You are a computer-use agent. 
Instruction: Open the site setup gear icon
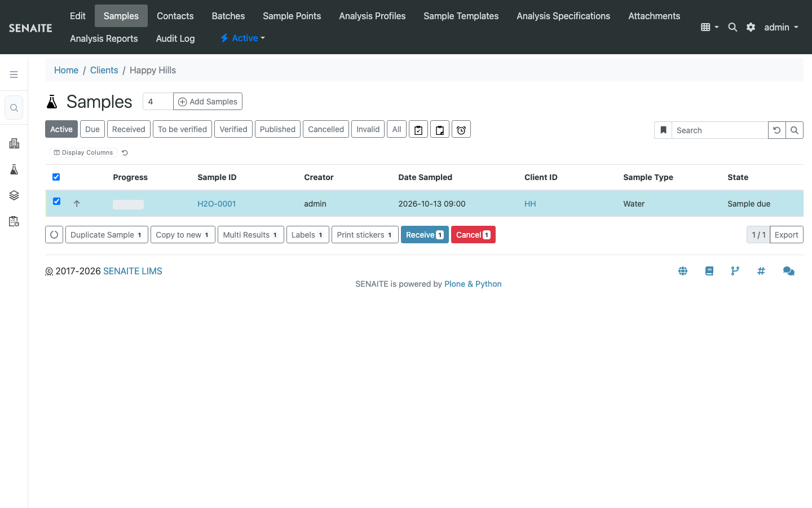(751, 27)
